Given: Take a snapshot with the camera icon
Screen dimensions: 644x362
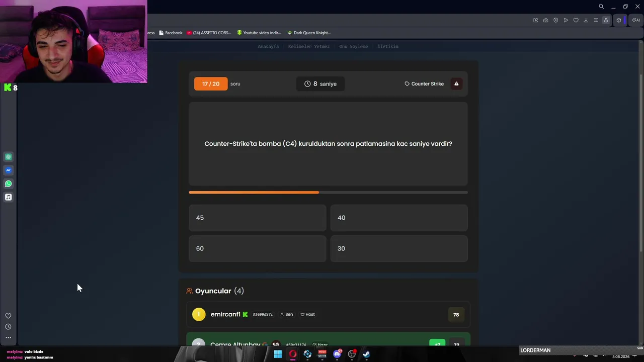Looking at the screenshot, I should pos(545,20).
